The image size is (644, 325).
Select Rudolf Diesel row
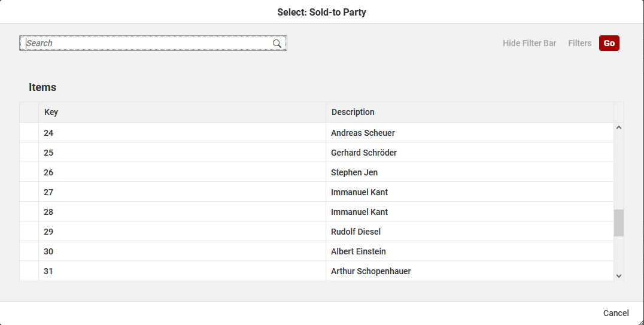(x=356, y=232)
